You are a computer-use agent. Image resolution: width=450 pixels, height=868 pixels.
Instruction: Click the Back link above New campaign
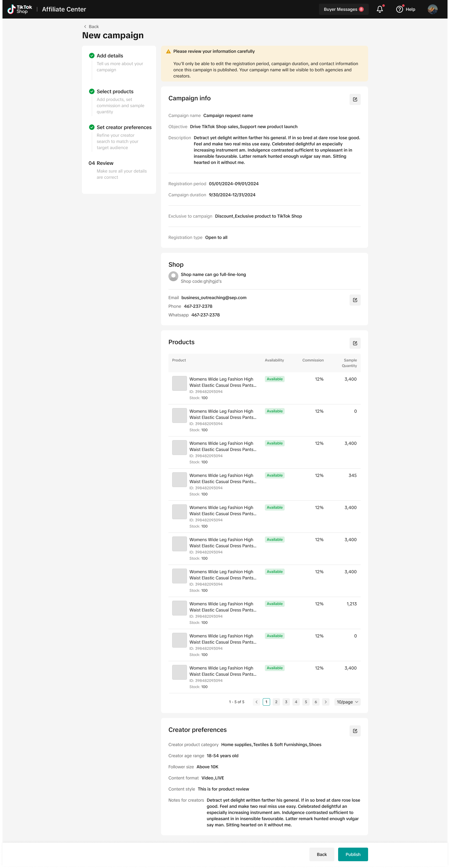coord(91,27)
